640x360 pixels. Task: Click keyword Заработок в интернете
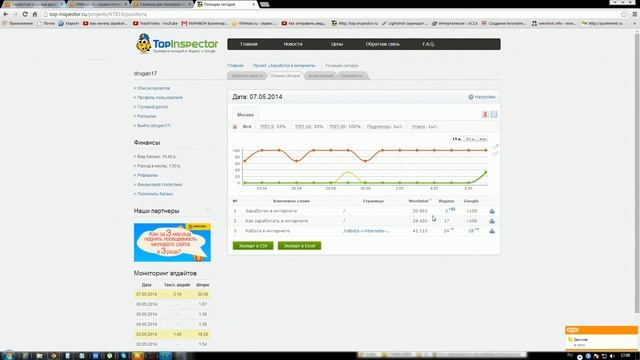pos(271,211)
